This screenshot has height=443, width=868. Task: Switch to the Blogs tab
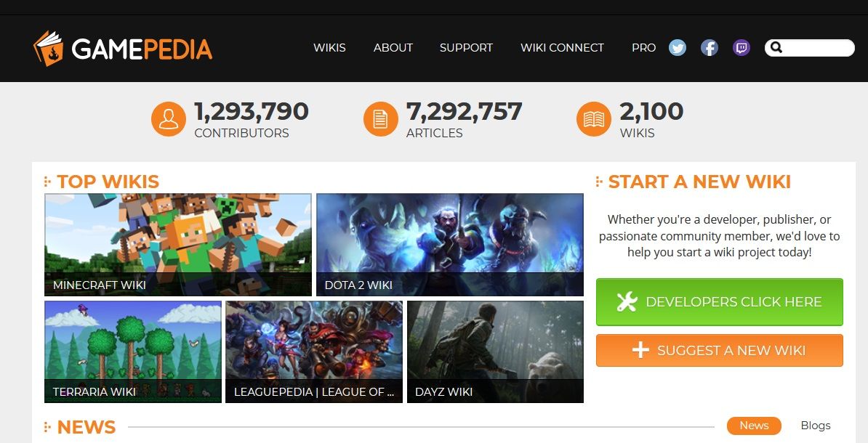tap(816, 426)
